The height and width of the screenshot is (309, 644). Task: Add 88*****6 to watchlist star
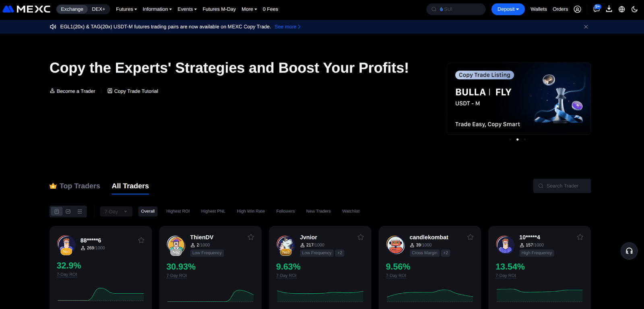141,240
